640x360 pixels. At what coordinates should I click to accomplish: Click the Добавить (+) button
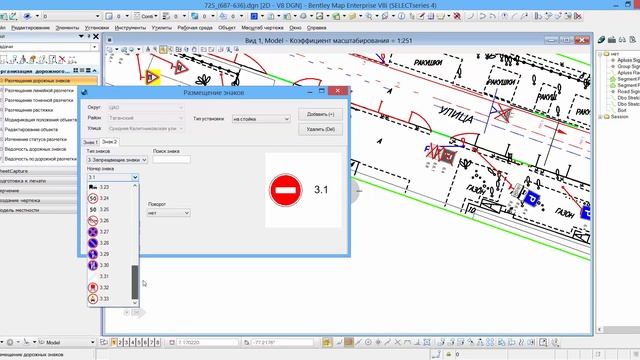[320, 114]
